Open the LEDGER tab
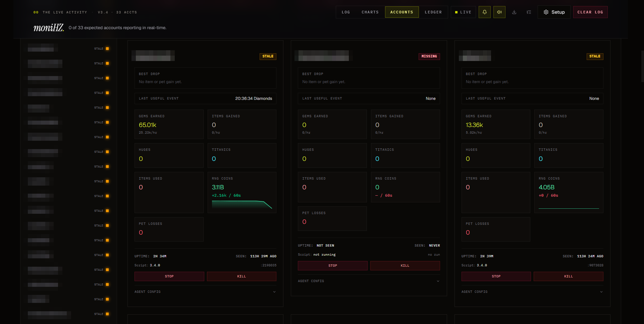Image resolution: width=644 pixels, height=324 pixels. 433,12
